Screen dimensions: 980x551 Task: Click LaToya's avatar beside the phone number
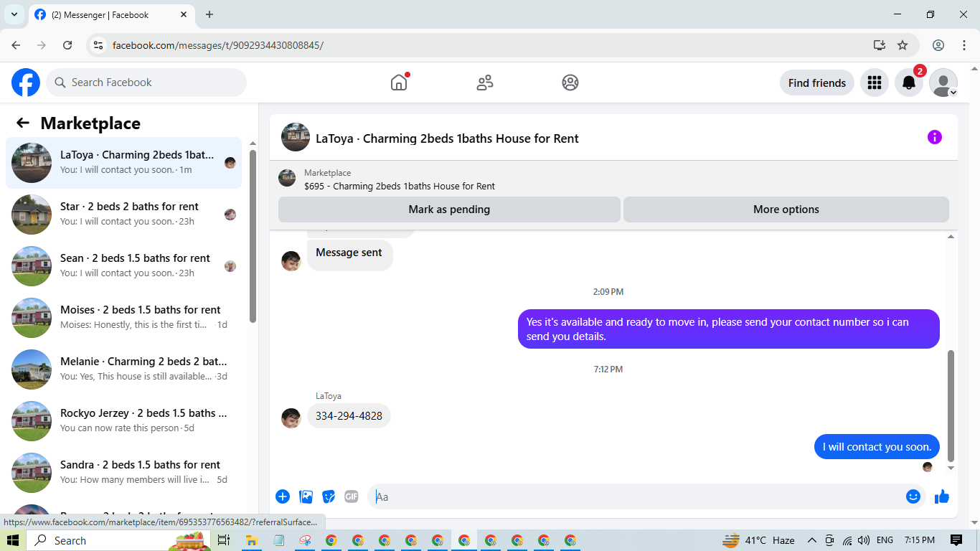click(x=291, y=418)
